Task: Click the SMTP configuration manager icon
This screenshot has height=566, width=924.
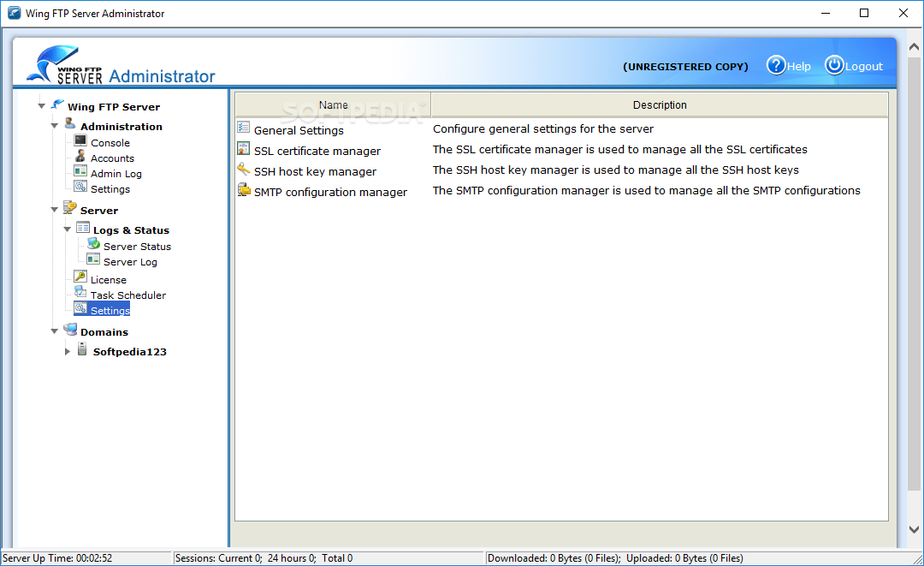Action: point(243,189)
